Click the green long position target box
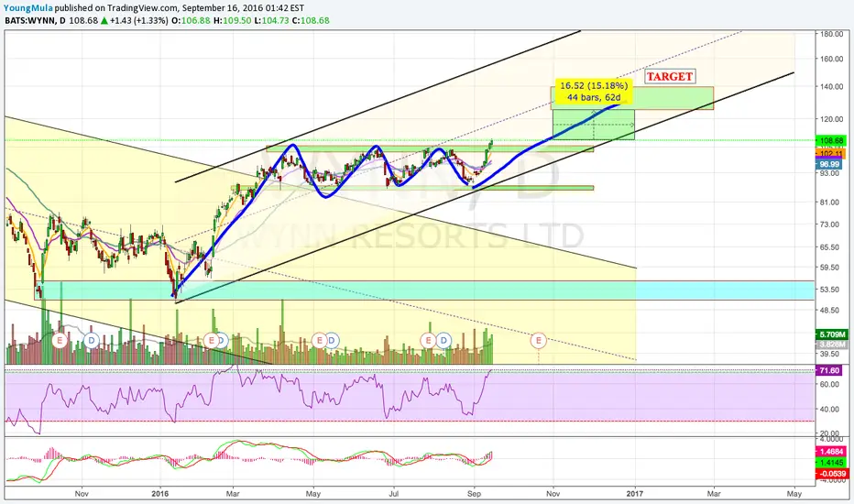The image size is (854, 504). [x=593, y=125]
